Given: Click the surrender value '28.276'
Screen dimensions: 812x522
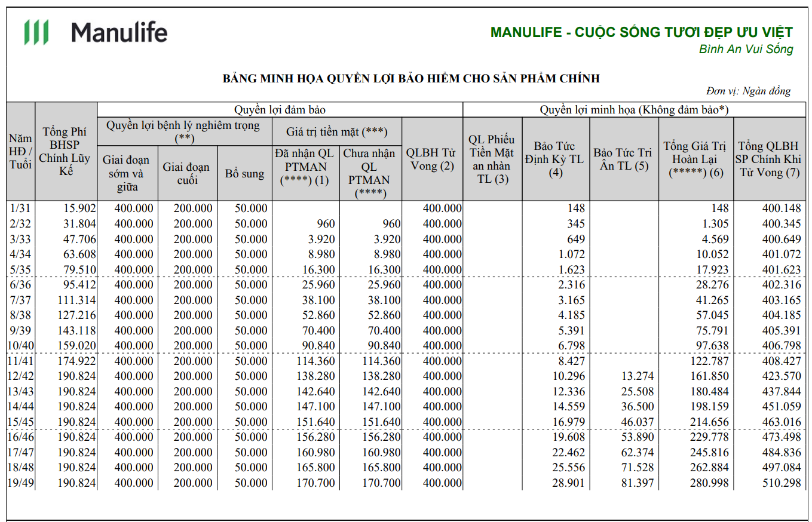Looking at the screenshot, I should [x=713, y=285].
